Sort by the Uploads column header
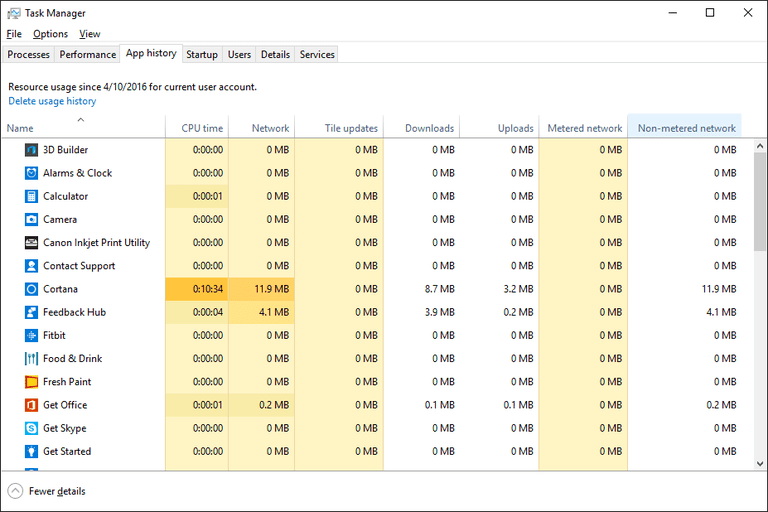 pyautogui.click(x=500, y=126)
